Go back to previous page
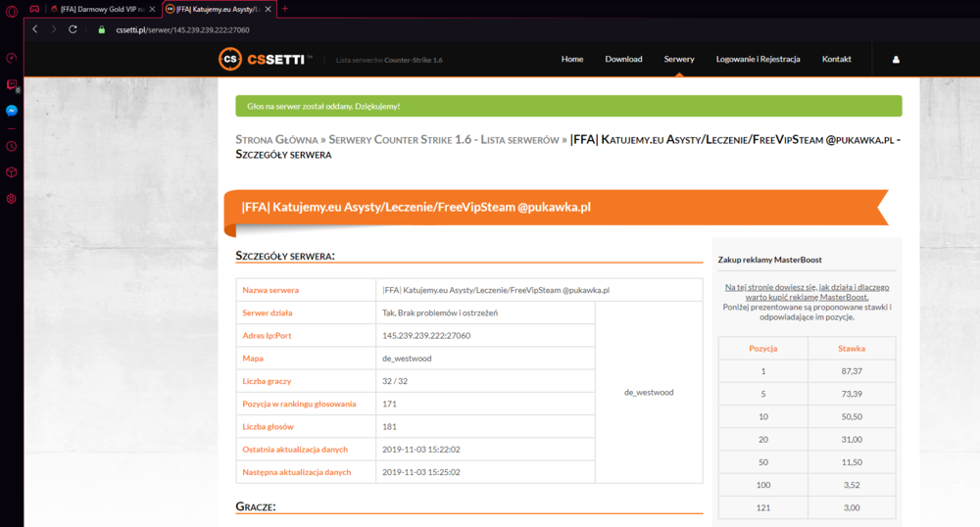980x527 pixels. (x=35, y=29)
